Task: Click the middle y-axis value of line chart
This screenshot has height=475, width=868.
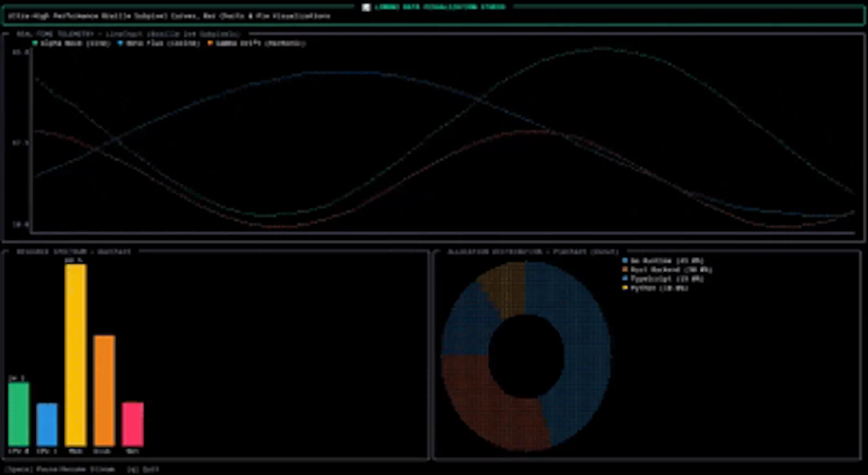Action: (21, 143)
